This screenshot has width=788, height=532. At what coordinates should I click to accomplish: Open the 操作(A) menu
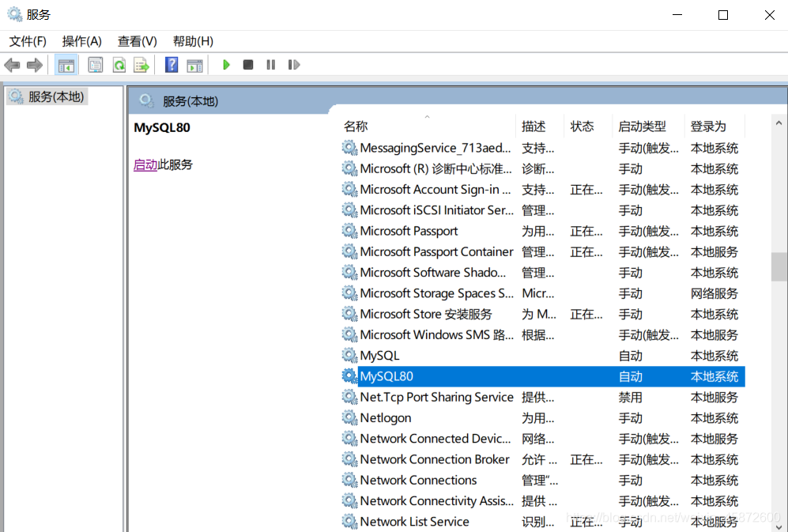tap(81, 40)
